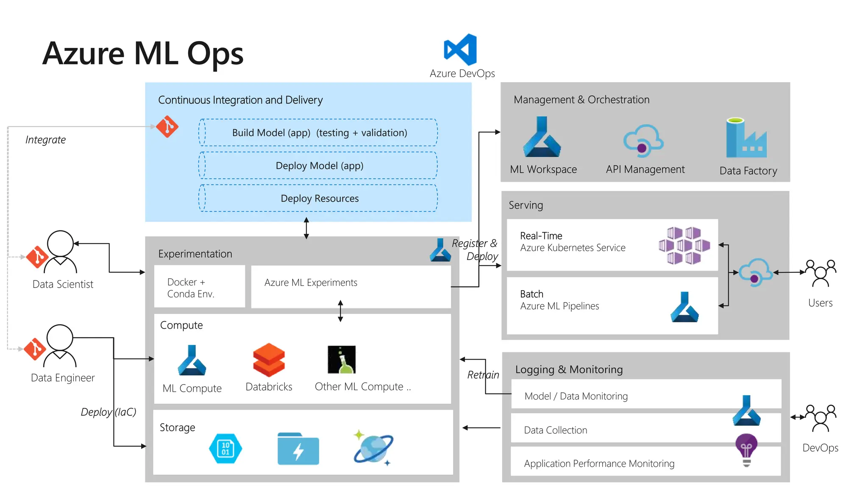Click the Deploy Model (app) stage

point(319,166)
